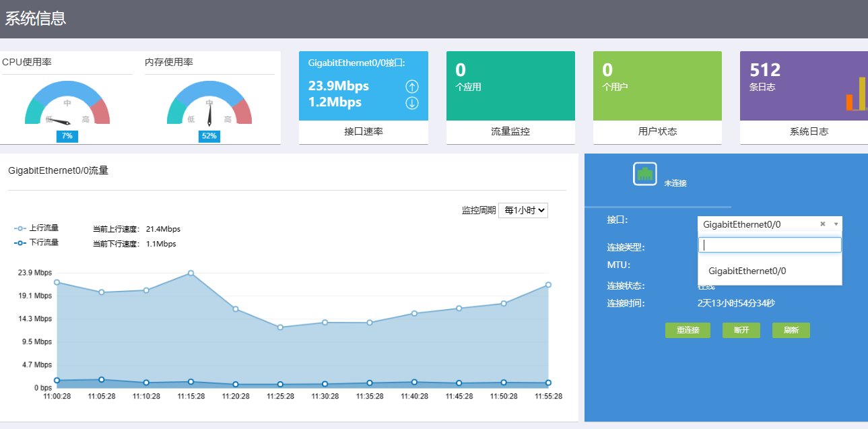The image size is (868, 429).
Task: Click the download arrow icon in interface rate card
Action: click(x=412, y=103)
